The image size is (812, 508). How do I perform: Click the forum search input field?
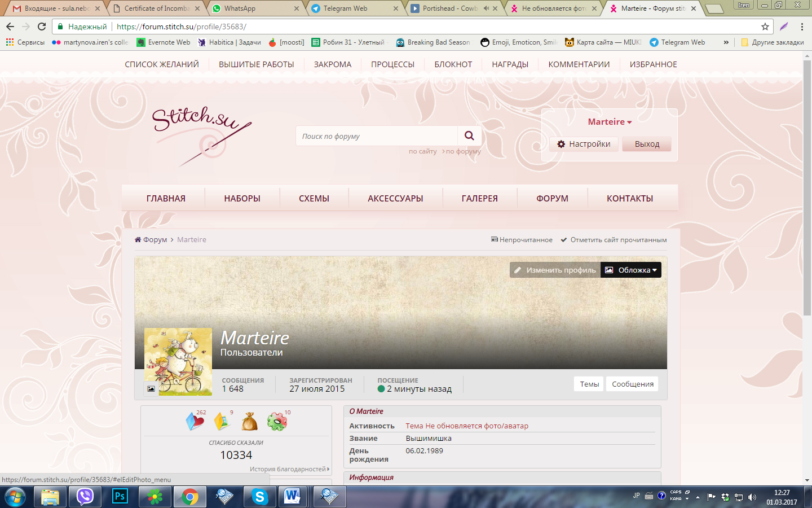pyautogui.click(x=376, y=136)
